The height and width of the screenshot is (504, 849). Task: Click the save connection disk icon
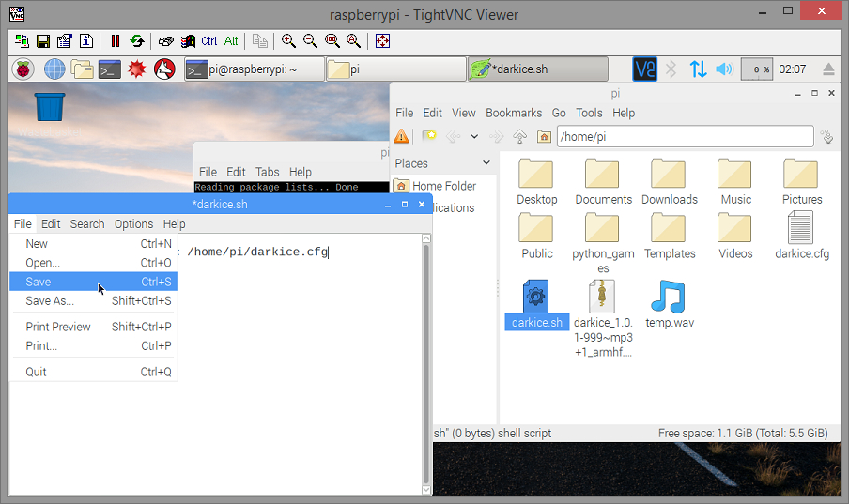[x=43, y=41]
